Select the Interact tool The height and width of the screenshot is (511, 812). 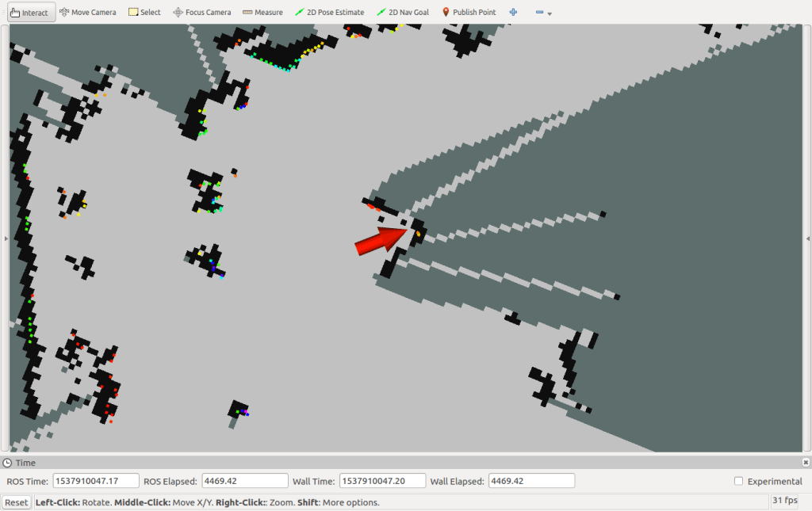pos(29,13)
